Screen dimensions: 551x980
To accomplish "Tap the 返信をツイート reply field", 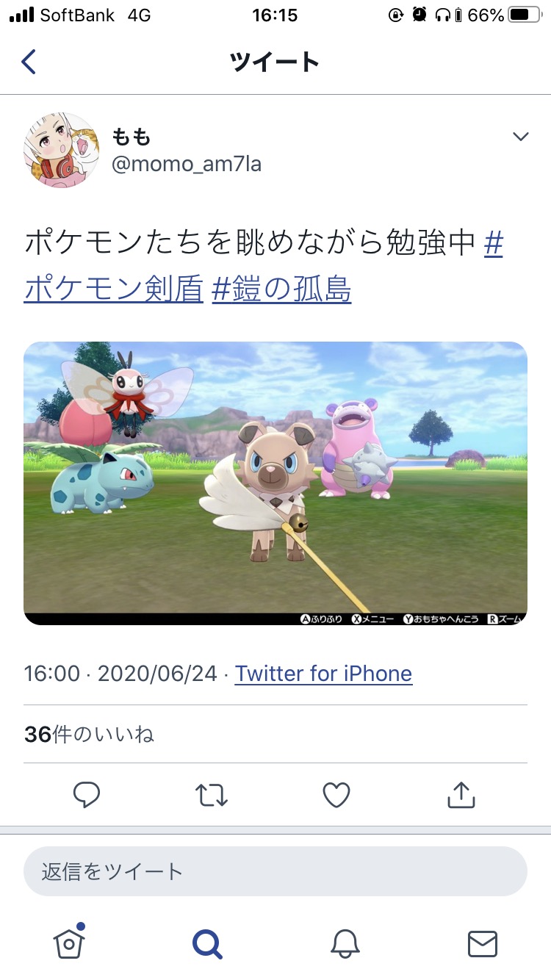I will click(x=275, y=871).
